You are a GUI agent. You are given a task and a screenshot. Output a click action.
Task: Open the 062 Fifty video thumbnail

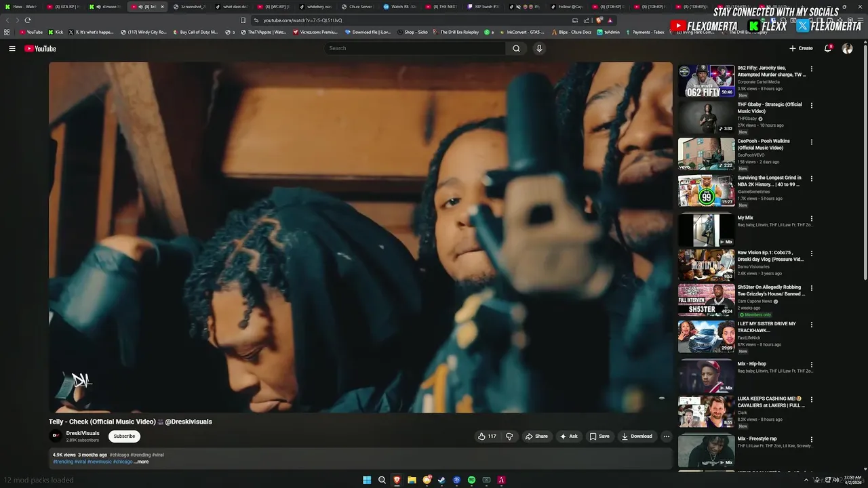(706, 81)
